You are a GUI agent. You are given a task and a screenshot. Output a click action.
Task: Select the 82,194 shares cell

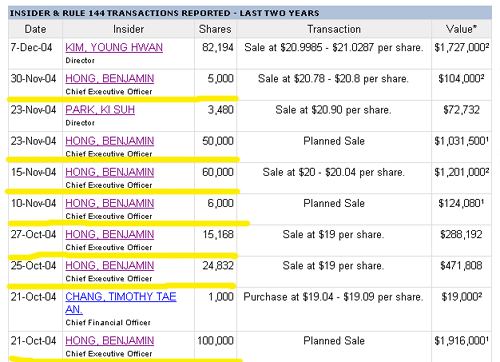(x=215, y=53)
